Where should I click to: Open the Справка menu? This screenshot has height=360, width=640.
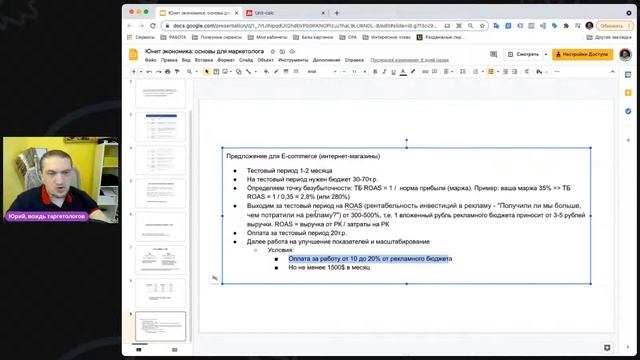[x=354, y=60]
